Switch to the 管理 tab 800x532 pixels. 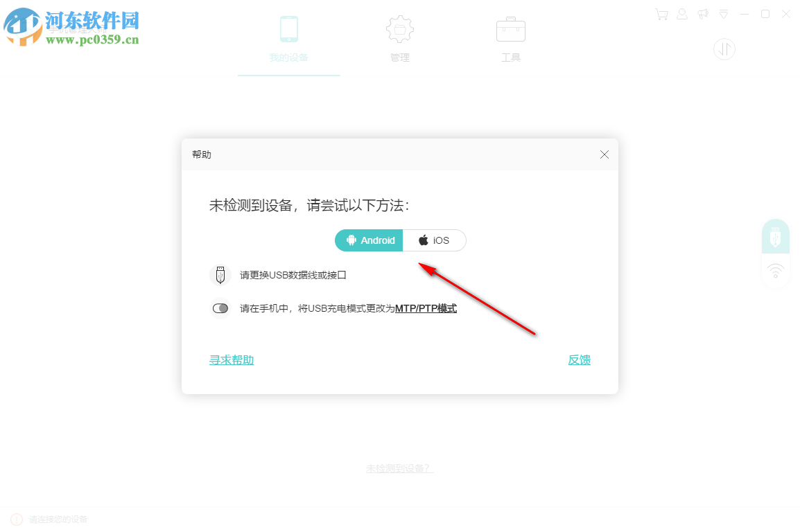400,38
